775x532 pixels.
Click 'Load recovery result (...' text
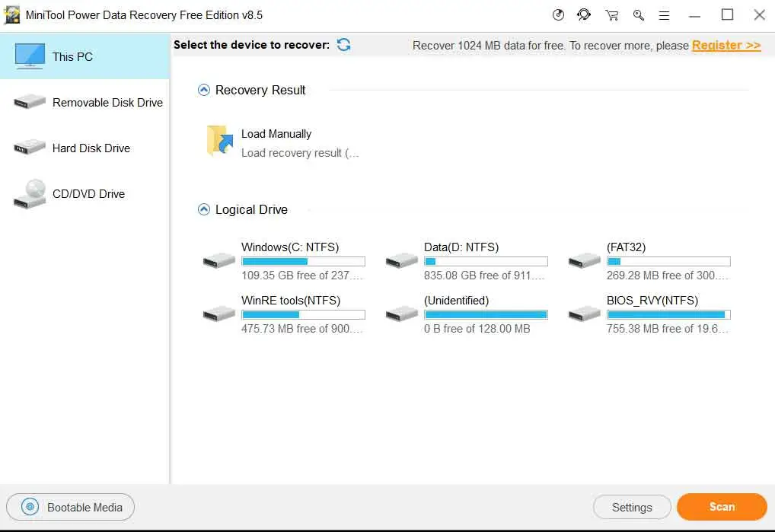(x=300, y=153)
